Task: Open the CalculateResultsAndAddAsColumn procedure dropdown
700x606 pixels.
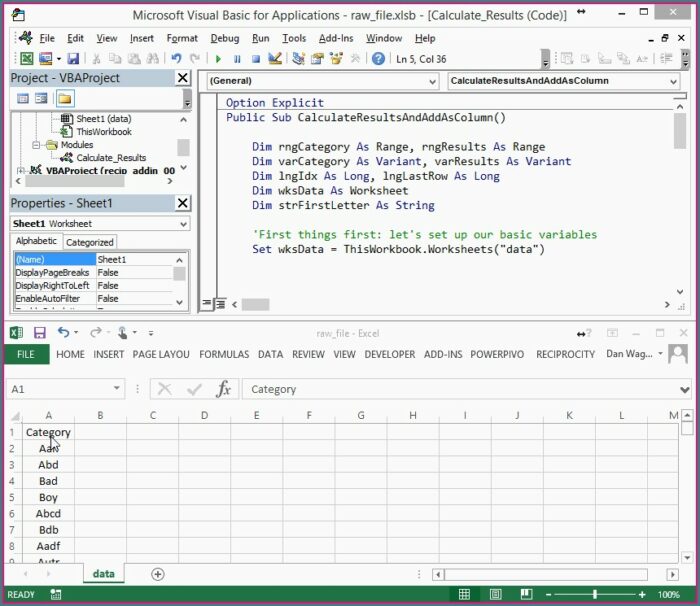Action: (673, 81)
